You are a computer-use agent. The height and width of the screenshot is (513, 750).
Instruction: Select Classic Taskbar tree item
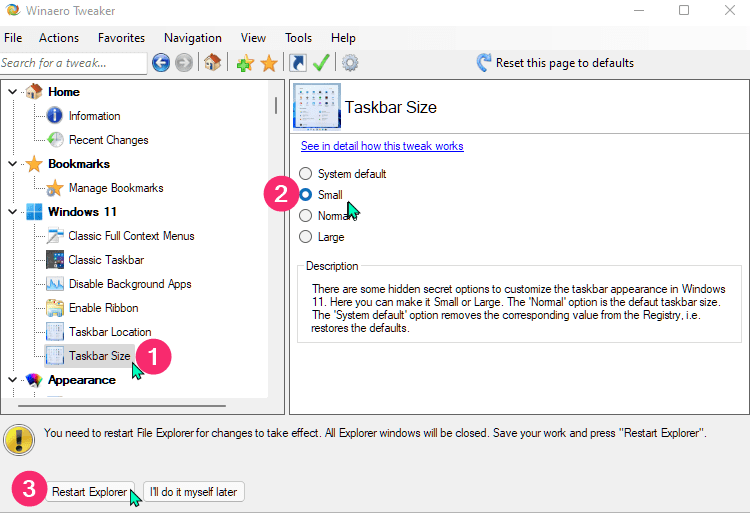(x=106, y=260)
